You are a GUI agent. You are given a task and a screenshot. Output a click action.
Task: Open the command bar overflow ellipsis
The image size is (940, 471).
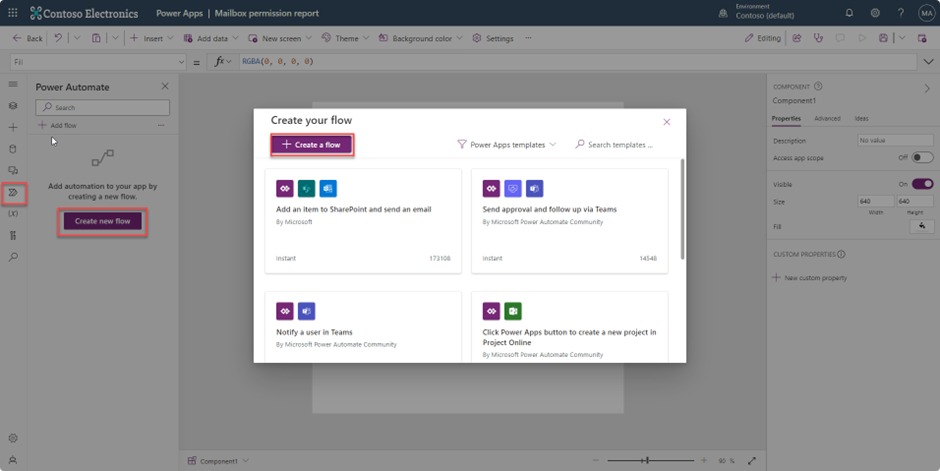(528, 38)
